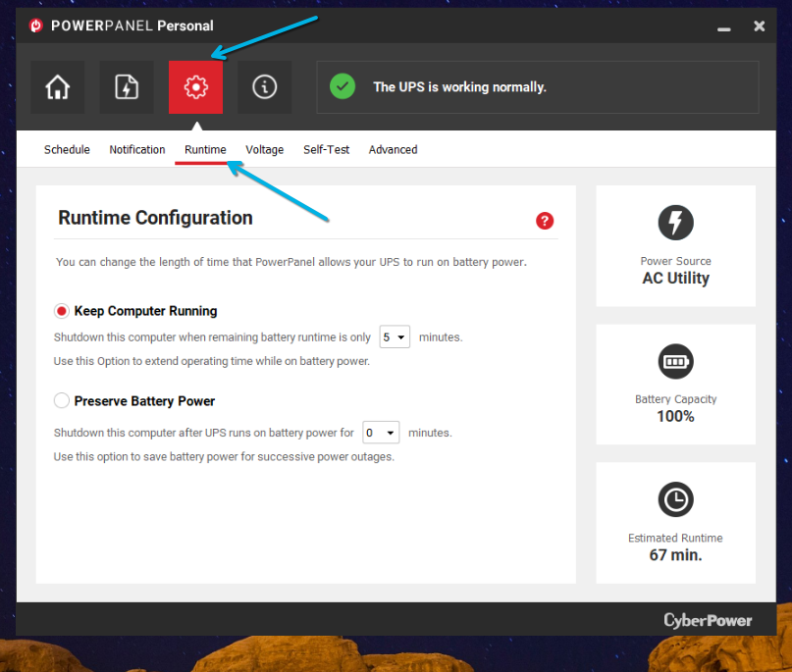This screenshot has width=792, height=672.
Task: Click the Battery Capacity battery icon
Action: [x=675, y=361]
